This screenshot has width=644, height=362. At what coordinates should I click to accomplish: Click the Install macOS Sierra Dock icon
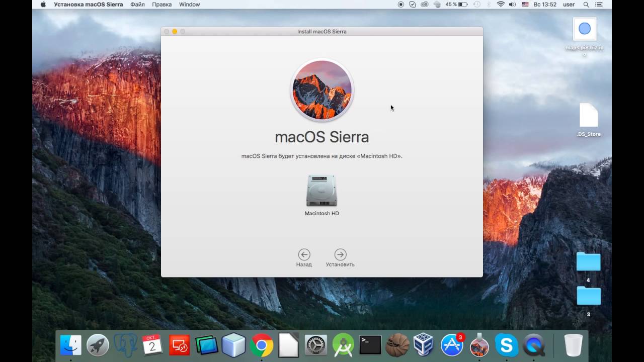click(x=479, y=345)
